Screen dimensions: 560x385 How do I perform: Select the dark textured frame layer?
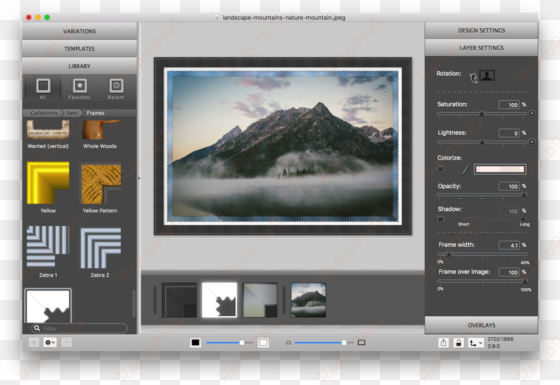(179, 300)
